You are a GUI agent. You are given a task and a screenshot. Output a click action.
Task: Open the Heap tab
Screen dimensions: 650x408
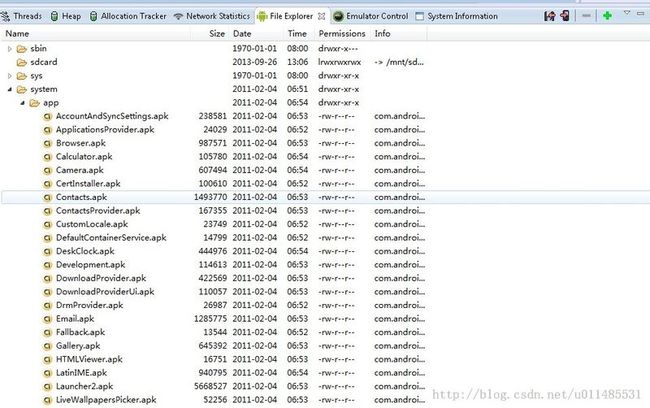65,16
